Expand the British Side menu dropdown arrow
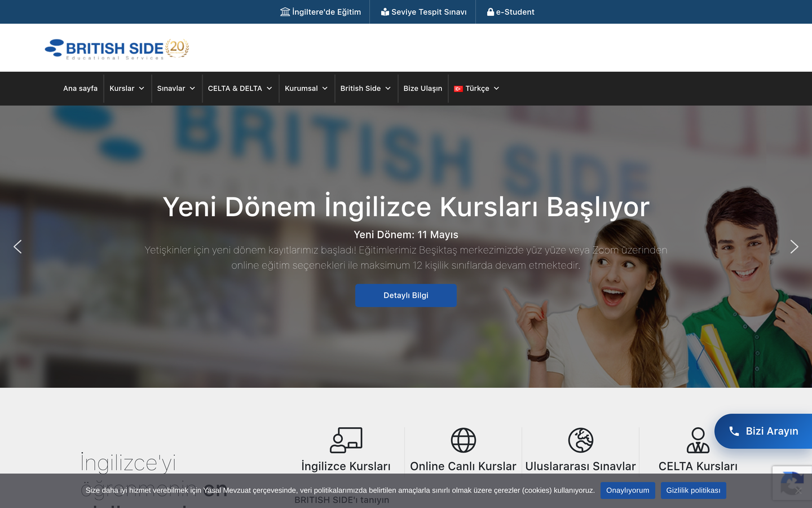The height and width of the screenshot is (508, 812). (x=388, y=89)
